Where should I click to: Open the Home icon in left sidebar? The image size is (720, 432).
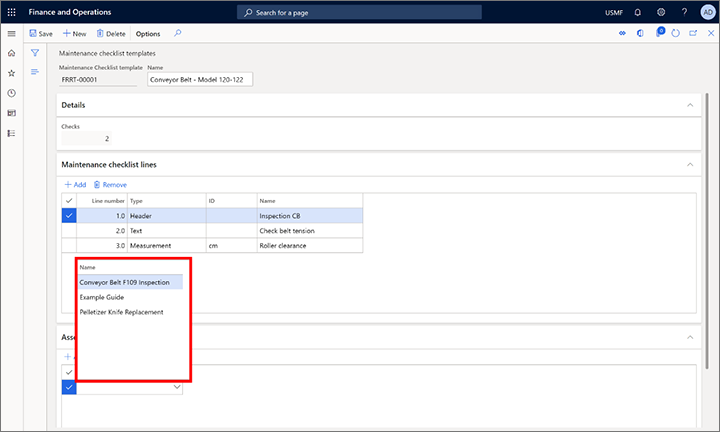[x=11, y=52]
